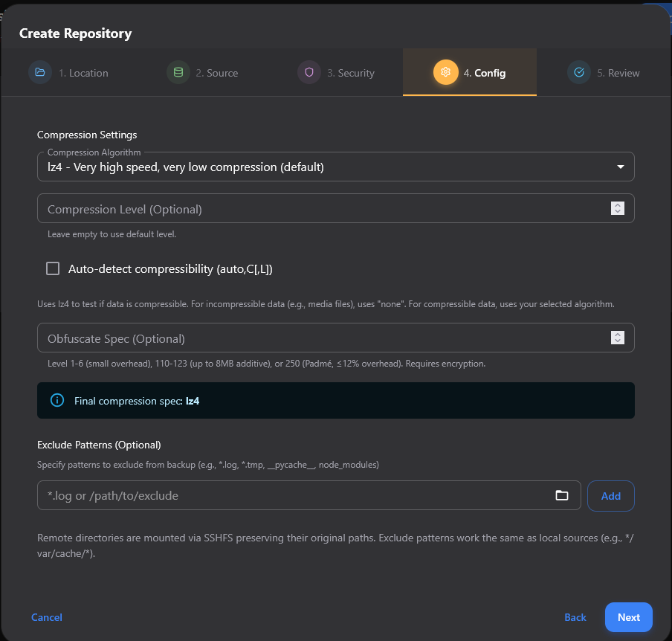672x641 pixels.
Task: Open the Compression Algorithm dropdown
Action: [335, 167]
